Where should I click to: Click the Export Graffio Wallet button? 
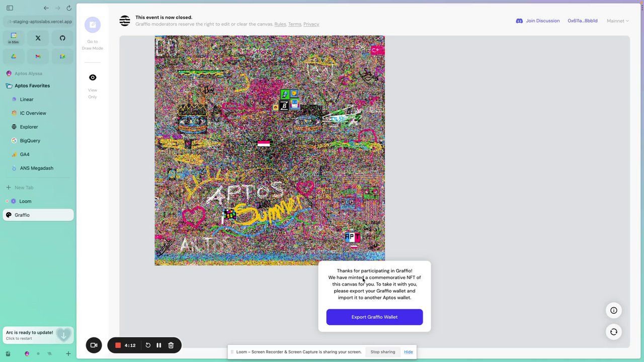click(374, 317)
